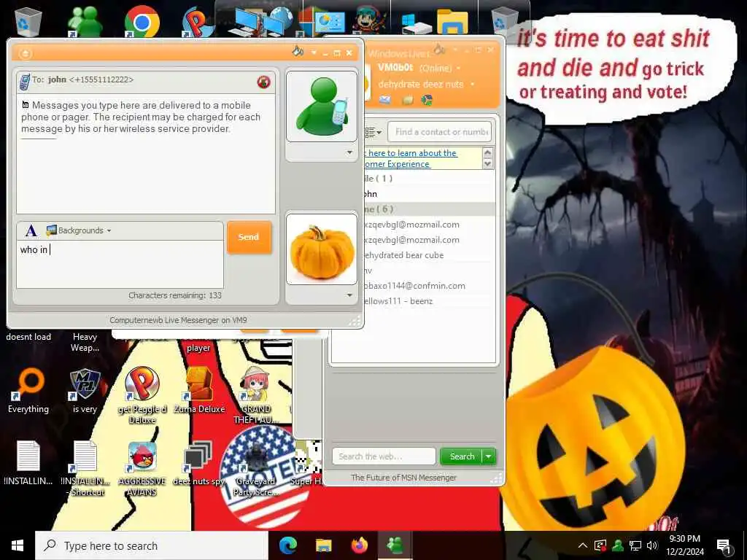Open the font settings letter A icon
Viewport: 747px width, 560px height.
[31, 231]
